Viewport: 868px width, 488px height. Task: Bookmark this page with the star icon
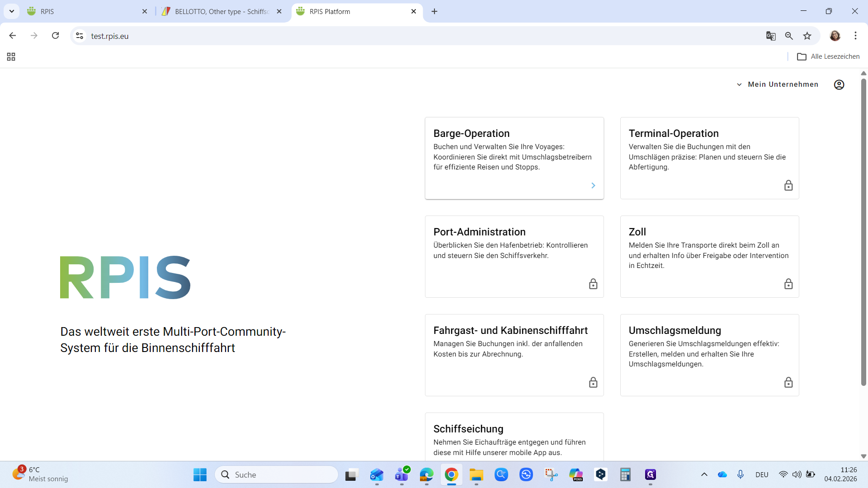click(x=807, y=36)
